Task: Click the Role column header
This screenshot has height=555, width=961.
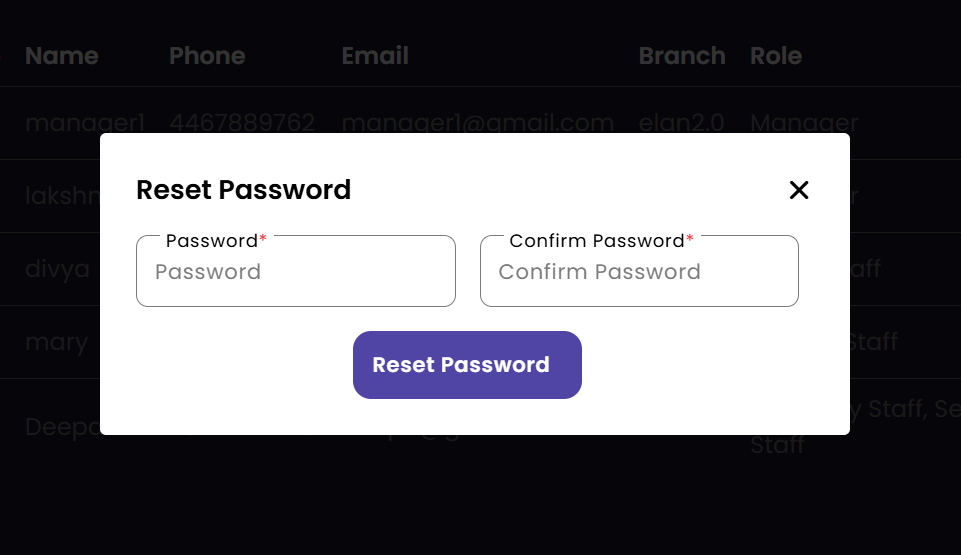Action: tap(776, 56)
